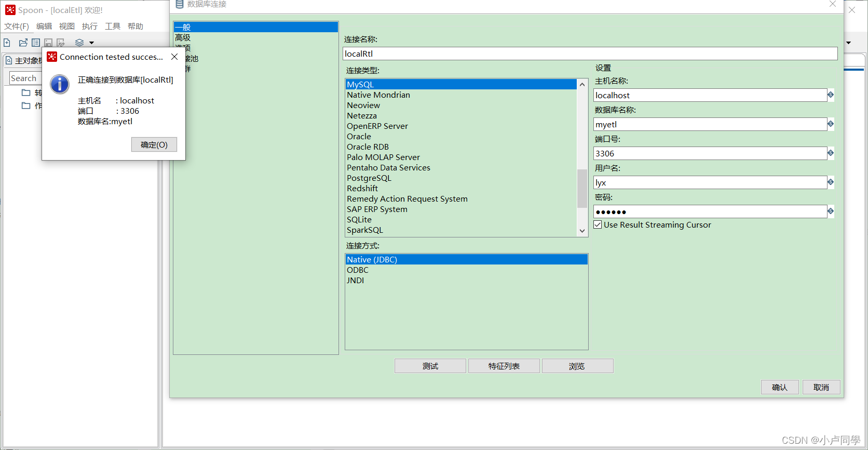
Task: Click the 测试 button
Action: point(430,366)
